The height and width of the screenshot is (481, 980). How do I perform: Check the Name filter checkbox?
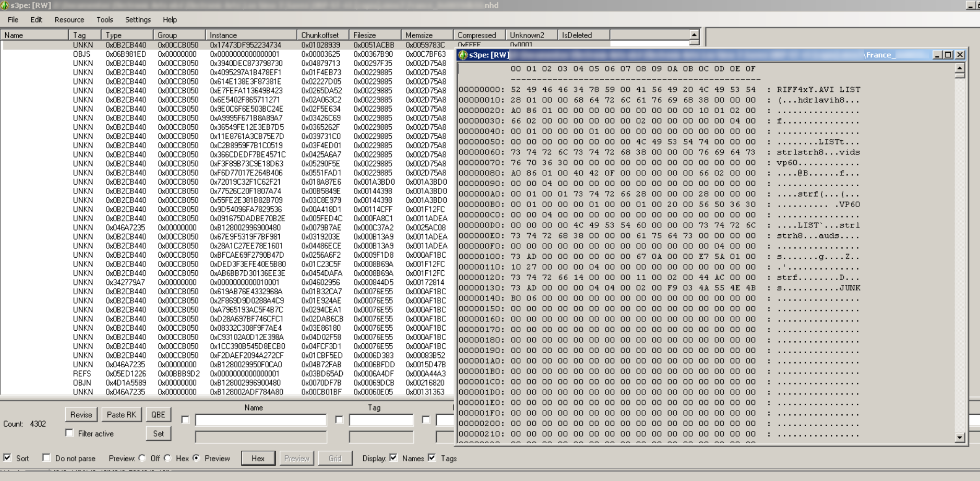pyautogui.click(x=186, y=420)
